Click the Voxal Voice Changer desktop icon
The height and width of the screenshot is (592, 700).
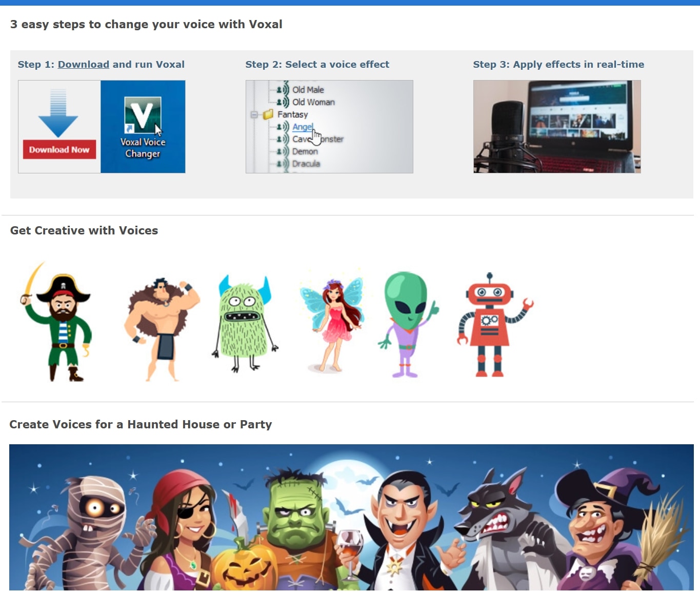[143, 128]
